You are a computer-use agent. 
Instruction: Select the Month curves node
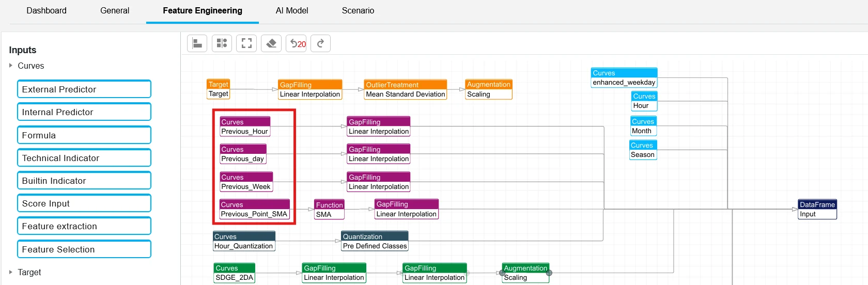coord(644,126)
